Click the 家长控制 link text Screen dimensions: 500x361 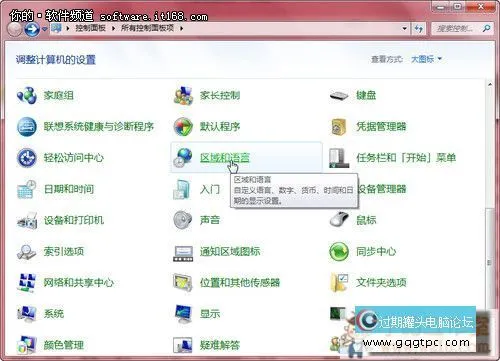220,96
